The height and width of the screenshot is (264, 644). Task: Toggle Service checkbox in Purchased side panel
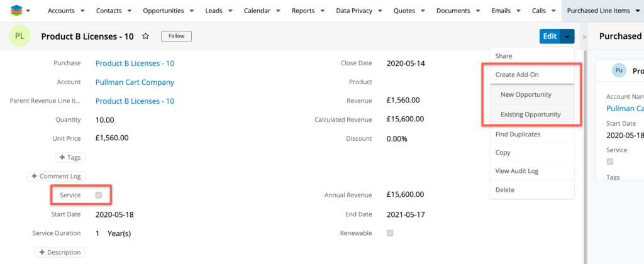point(610,162)
